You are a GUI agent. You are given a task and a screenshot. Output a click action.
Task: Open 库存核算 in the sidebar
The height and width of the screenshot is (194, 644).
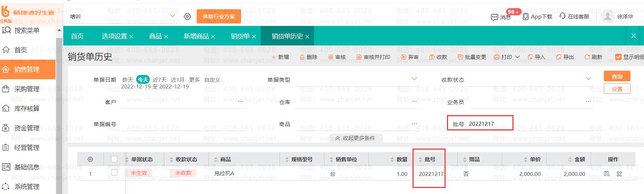(28, 109)
